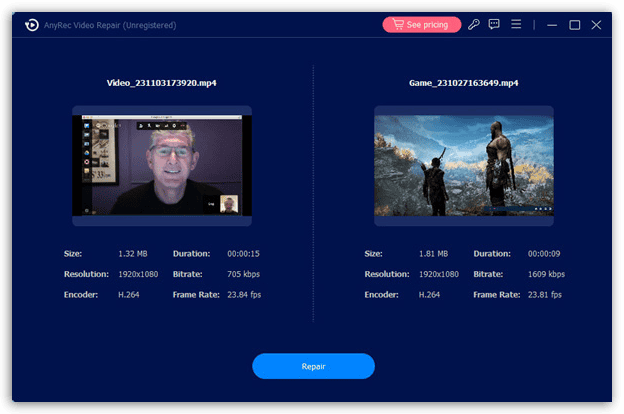Open the feedback chat bubble icon
This screenshot has height=414, width=624.
(494, 24)
